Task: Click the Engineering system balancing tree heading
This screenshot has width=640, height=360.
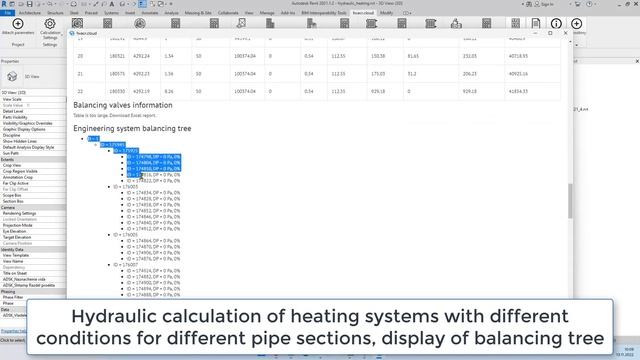Action: pyautogui.click(x=132, y=128)
